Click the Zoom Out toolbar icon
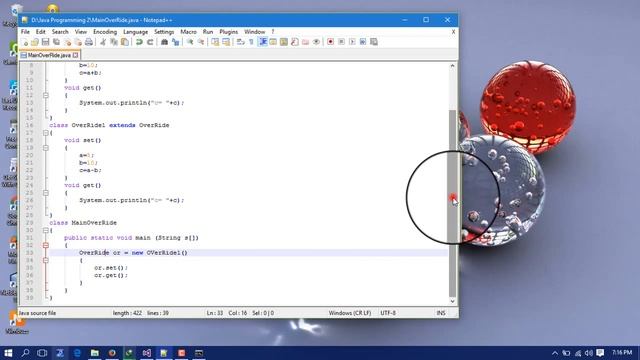Screen dimensions: 640x360 pyautogui.click(x=201, y=42)
